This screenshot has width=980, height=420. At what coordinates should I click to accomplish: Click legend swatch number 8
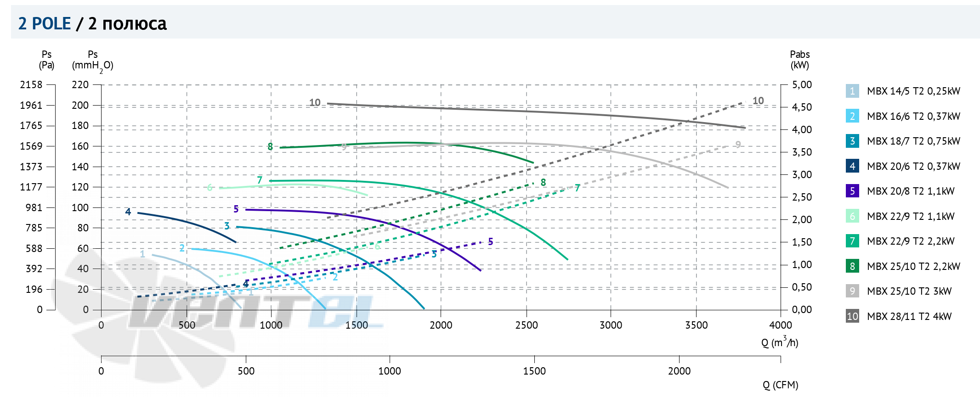point(852,266)
